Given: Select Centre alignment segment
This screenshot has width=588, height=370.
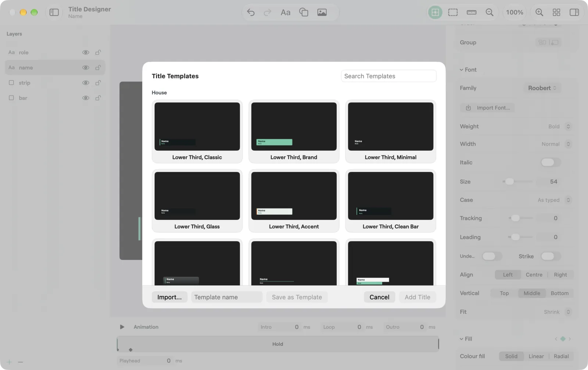Looking at the screenshot, I should click(534, 275).
